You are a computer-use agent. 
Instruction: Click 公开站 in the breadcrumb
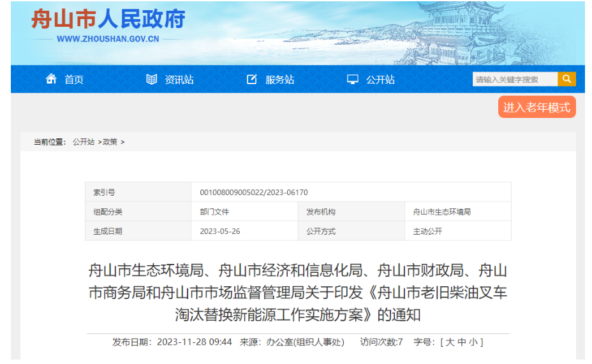[x=84, y=142]
